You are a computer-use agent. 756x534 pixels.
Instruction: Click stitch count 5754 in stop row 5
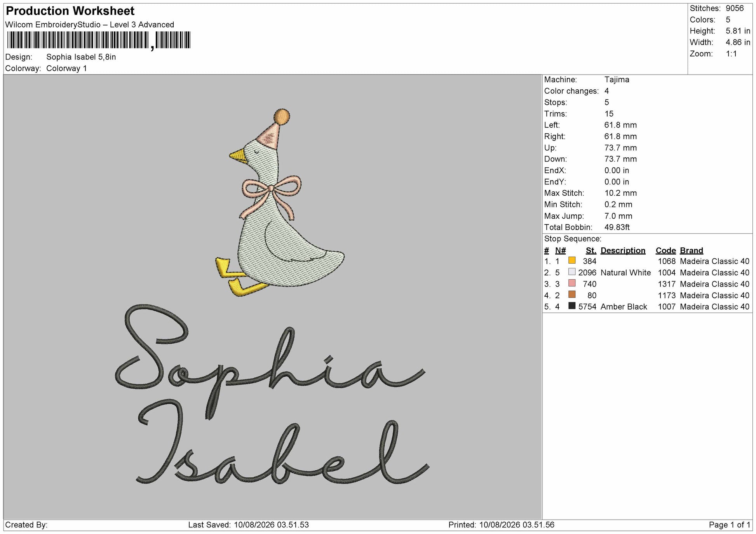(x=587, y=307)
